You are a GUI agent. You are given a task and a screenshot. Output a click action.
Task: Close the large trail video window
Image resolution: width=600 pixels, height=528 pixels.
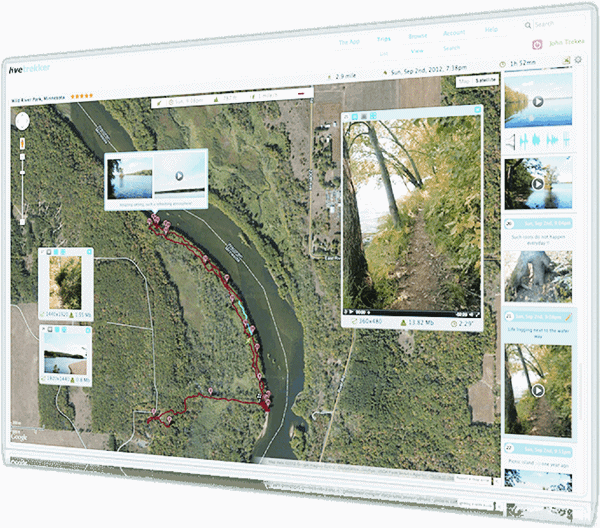point(477,110)
